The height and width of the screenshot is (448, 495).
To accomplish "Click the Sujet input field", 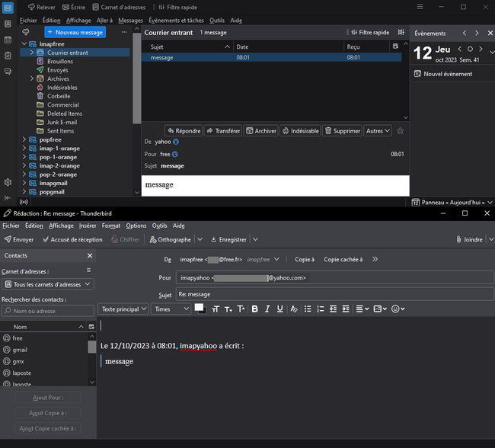I will click(x=334, y=294).
